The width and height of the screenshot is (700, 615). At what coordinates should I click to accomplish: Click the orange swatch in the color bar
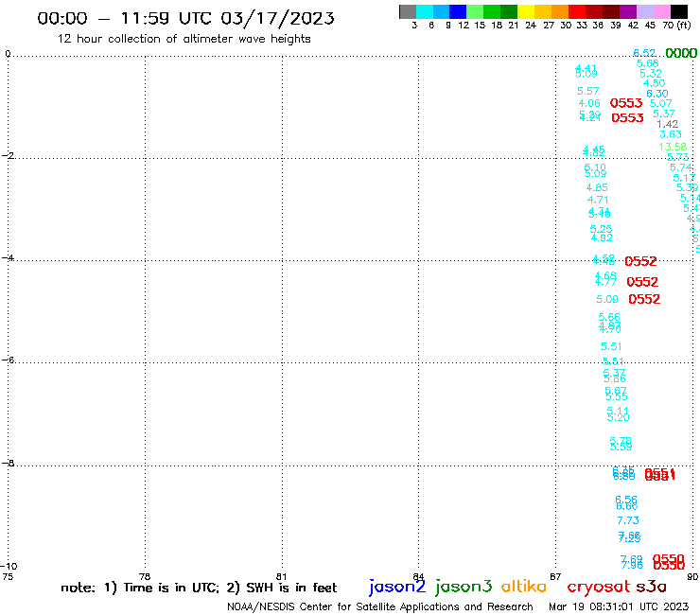click(560, 11)
